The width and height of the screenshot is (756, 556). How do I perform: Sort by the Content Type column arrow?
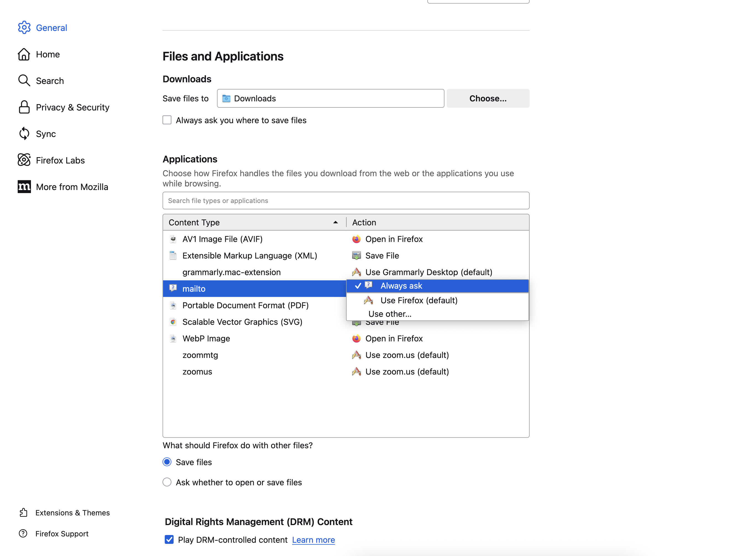335,222
